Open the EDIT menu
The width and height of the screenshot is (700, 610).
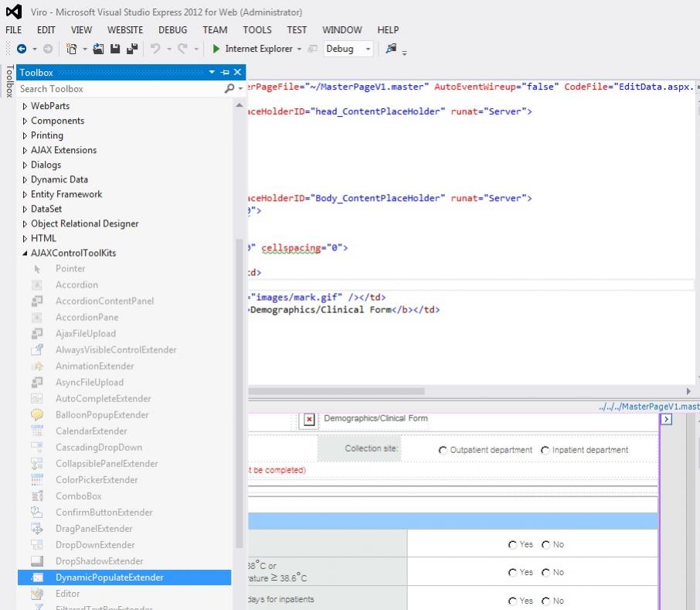point(46,30)
